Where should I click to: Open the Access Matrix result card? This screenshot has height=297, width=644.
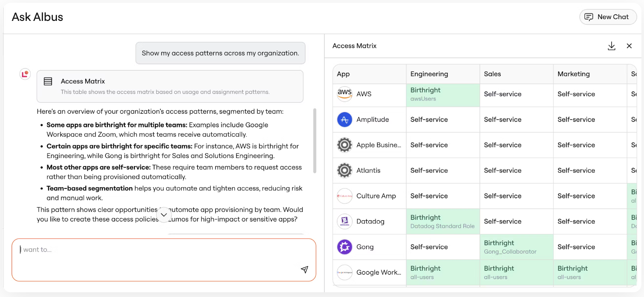click(170, 86)
